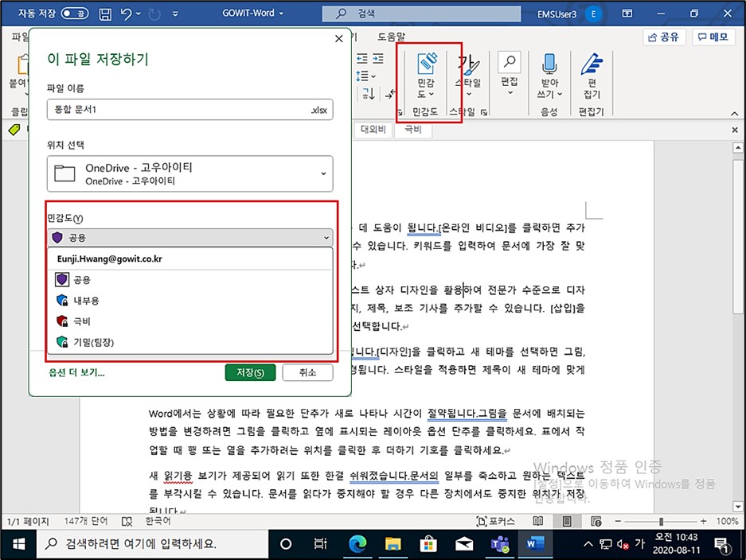Click the Undo arrow in title bar
The image size is (746, 560).
click(x=127, y=14)
